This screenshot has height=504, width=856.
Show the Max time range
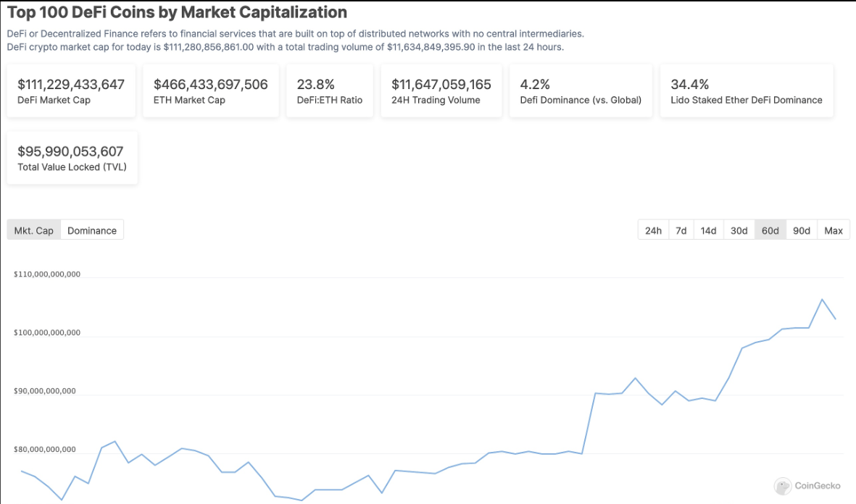click(834, 230)
